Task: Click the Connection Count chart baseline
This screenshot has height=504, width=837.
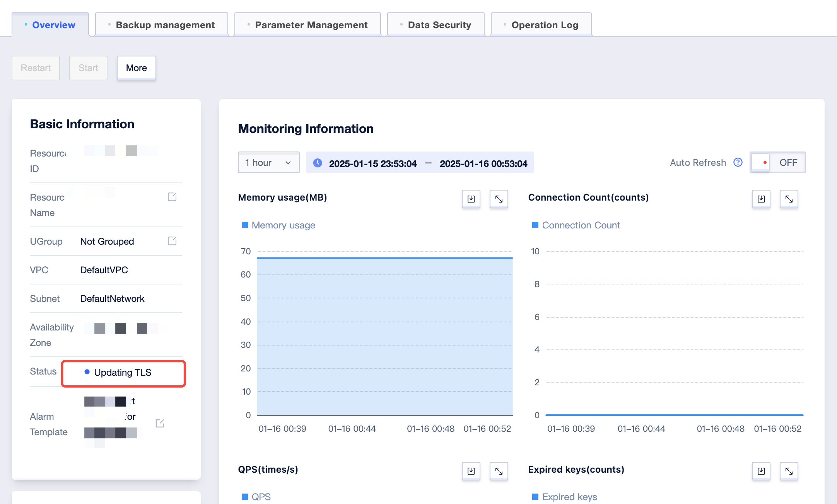Action: click(x=675, y=415)
